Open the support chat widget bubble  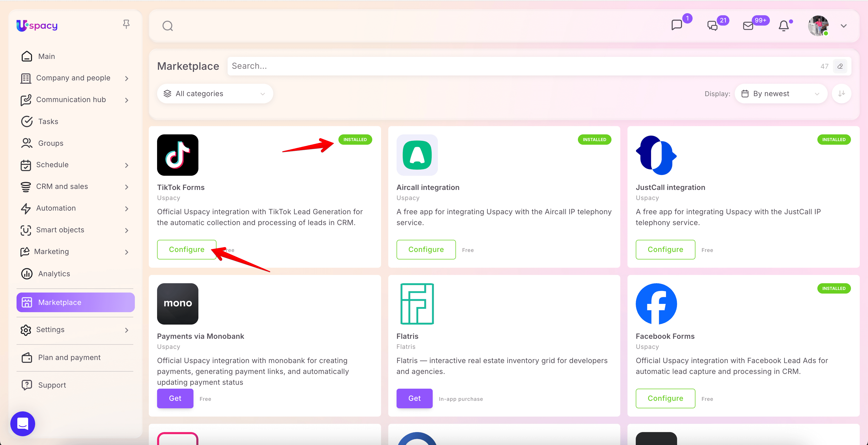[x=22, y=424]
